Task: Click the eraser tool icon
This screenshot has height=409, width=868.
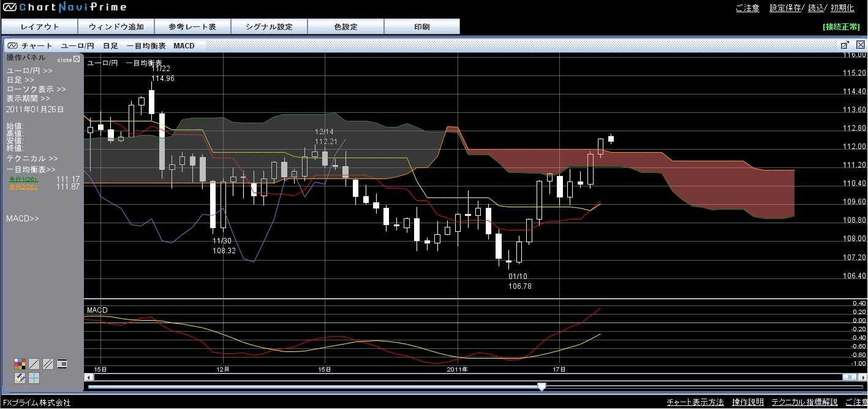Action: 20,378
